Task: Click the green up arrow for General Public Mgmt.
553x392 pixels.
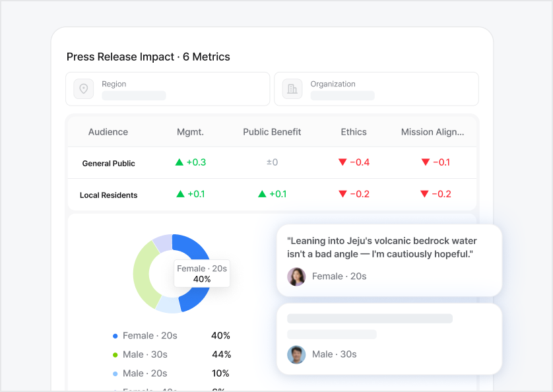Action: (179, 162)
